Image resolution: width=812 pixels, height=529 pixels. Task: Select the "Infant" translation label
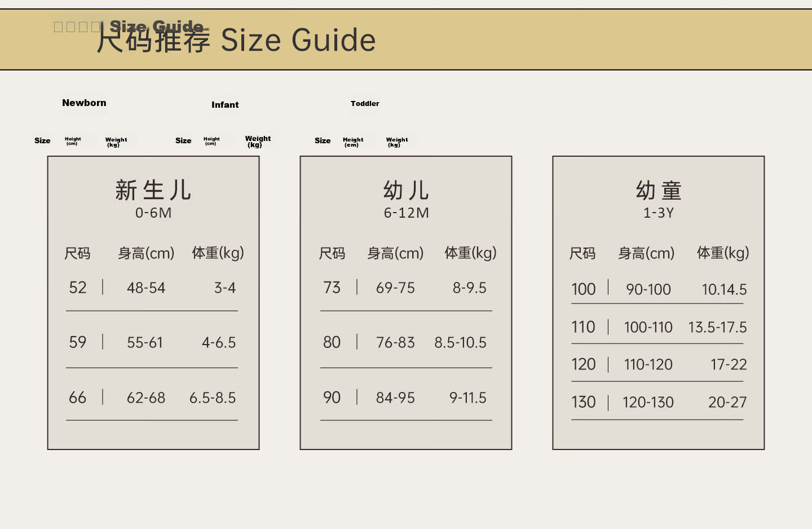point(225,105)
